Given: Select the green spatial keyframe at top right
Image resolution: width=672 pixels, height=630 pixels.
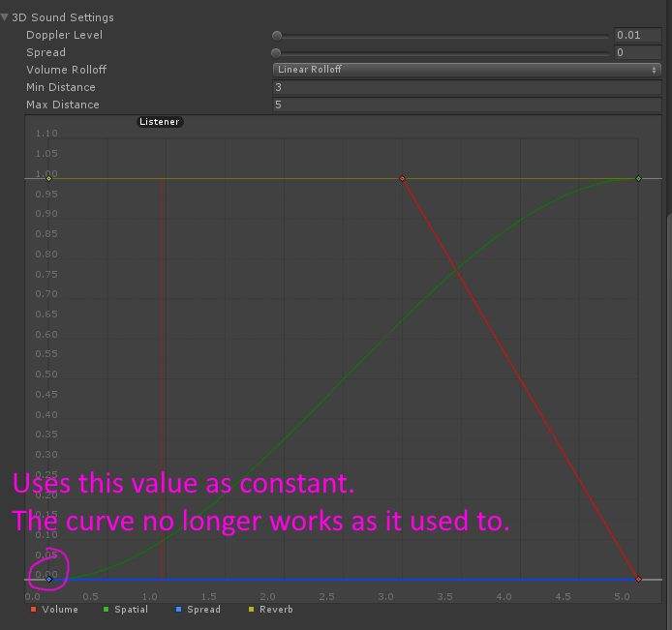Looking at the screenshot, I should click(x=638, y=178).
